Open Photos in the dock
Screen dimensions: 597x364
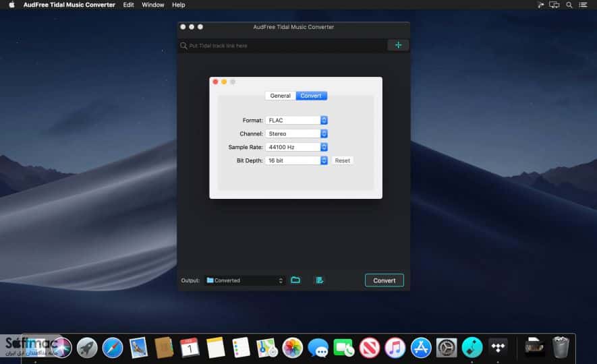[x=292, y=347]
